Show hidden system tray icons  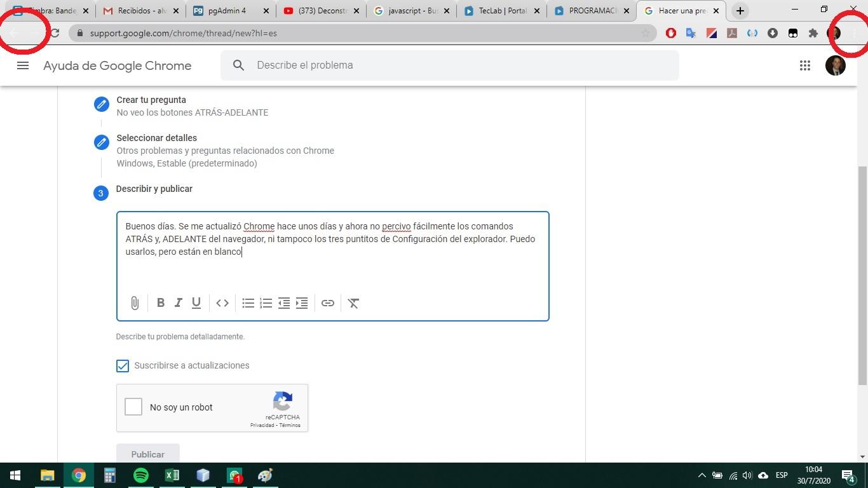[702, 475]
